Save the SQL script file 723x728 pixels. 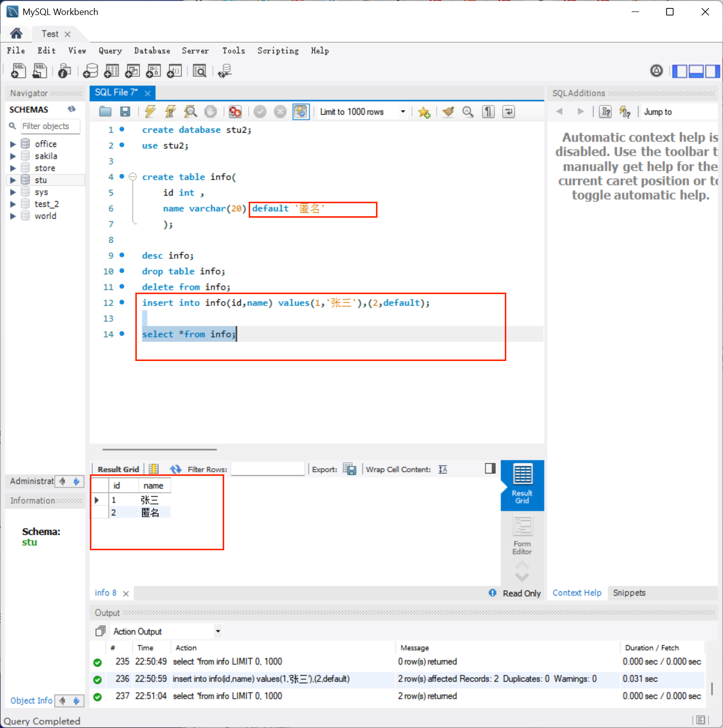click(125, 112)
